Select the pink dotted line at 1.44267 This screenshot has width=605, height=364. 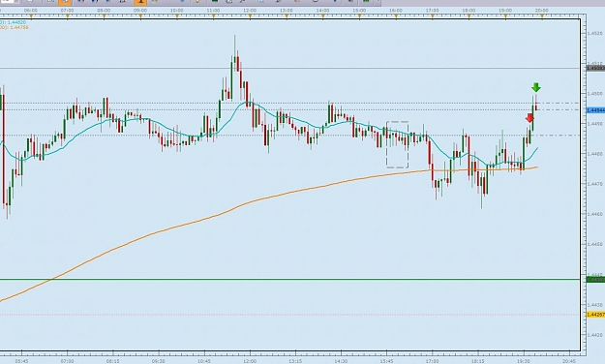pos(289,315)
